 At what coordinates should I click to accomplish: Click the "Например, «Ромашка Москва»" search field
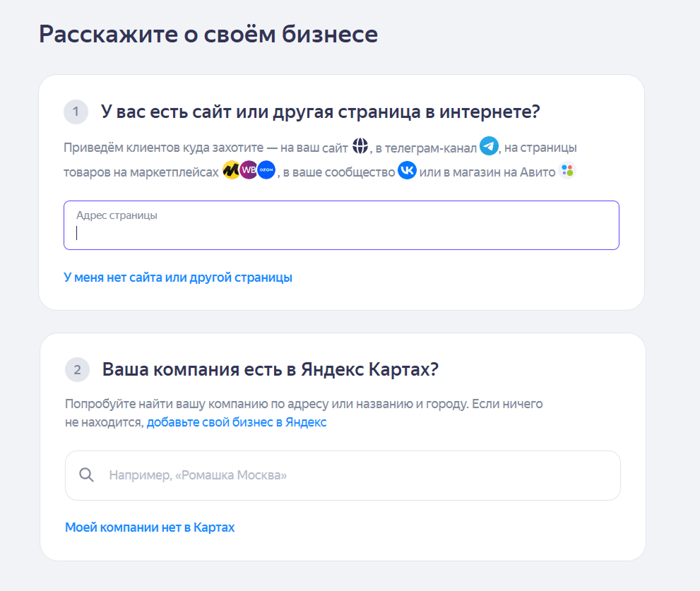point(353,475)
